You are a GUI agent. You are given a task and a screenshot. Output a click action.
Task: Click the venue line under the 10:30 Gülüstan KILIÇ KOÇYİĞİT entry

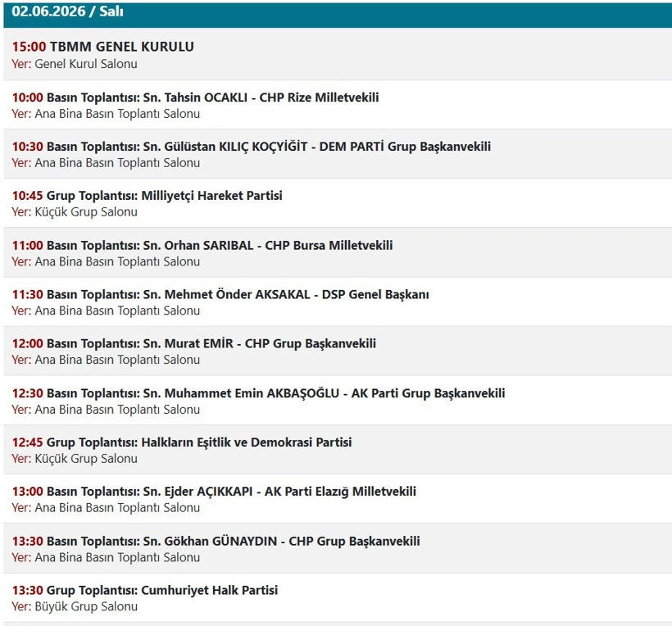(106, 163)
